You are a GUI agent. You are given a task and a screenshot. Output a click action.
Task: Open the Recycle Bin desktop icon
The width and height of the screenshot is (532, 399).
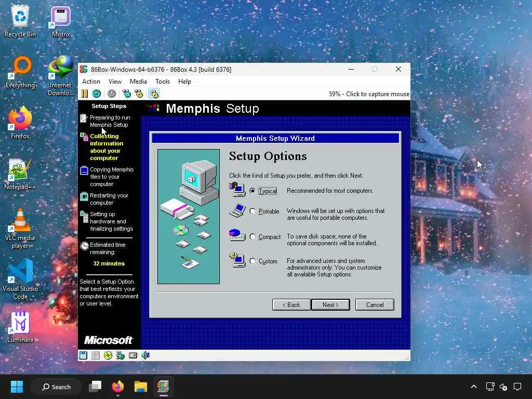pos(20,22)
